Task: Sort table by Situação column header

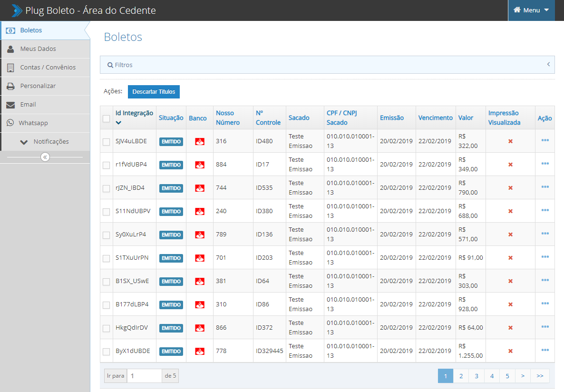Action: pos(171,118)
